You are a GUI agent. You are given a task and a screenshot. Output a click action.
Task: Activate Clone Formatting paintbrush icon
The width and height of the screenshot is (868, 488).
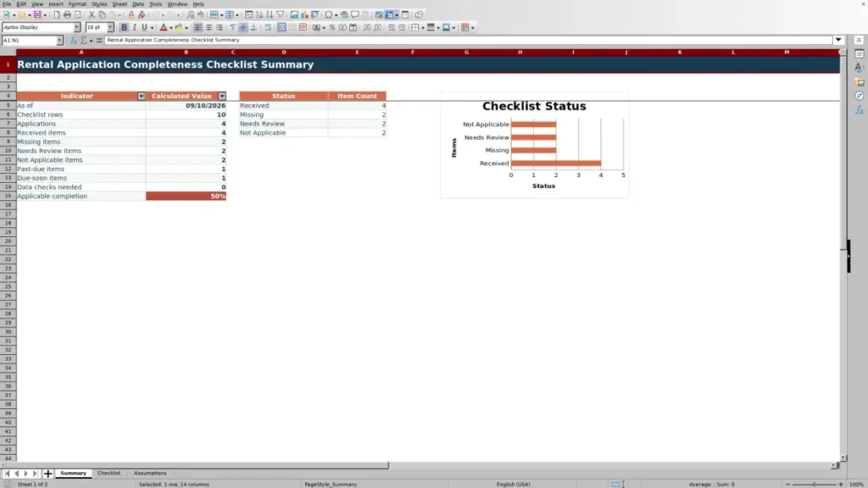tap(131, 14)
